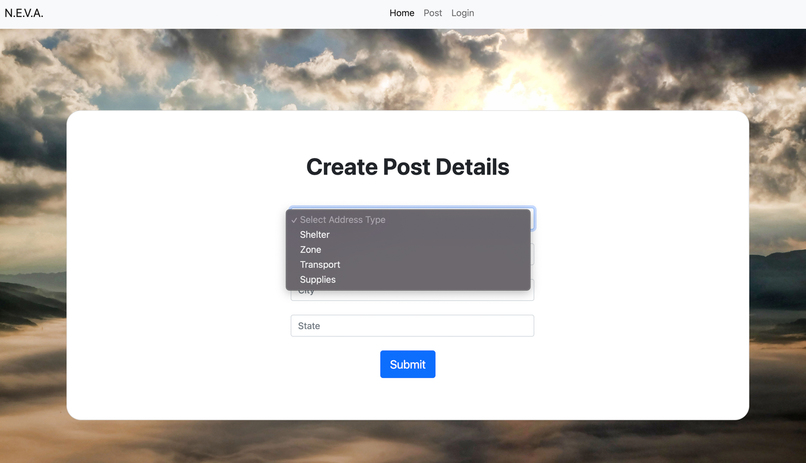Screen dimensions: 806x463
Task: Click the checkmark beside Select Address Type
Action: tap(294, 220)
